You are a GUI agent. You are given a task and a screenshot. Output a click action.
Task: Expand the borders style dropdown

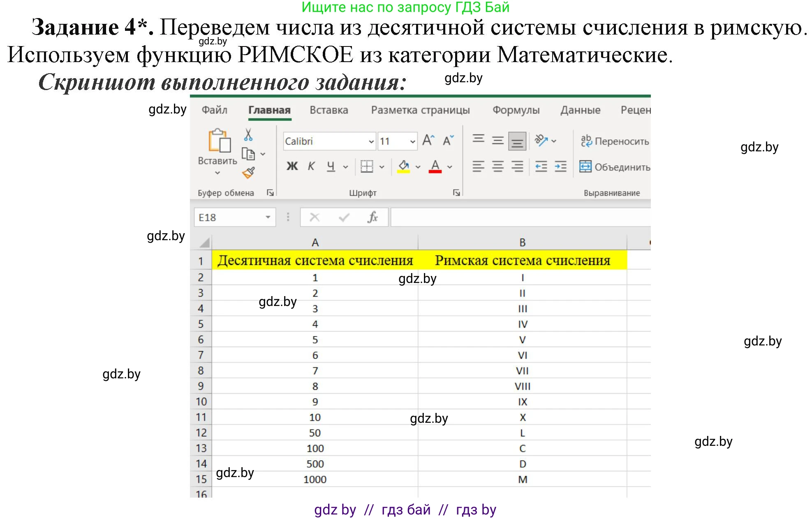(383, 167)
